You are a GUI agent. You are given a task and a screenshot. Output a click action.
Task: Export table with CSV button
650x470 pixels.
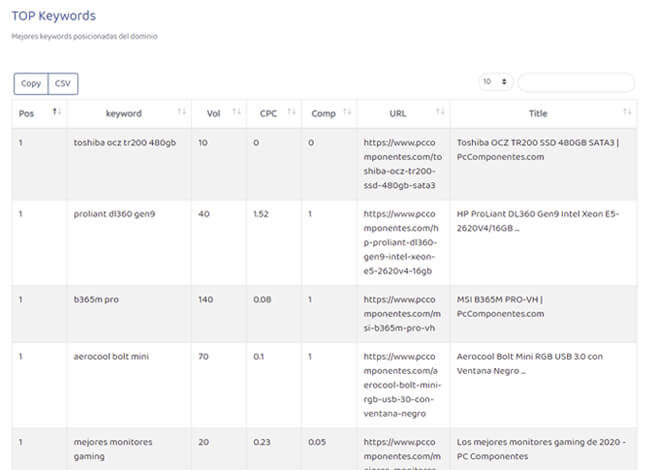(x=63, y=84)
